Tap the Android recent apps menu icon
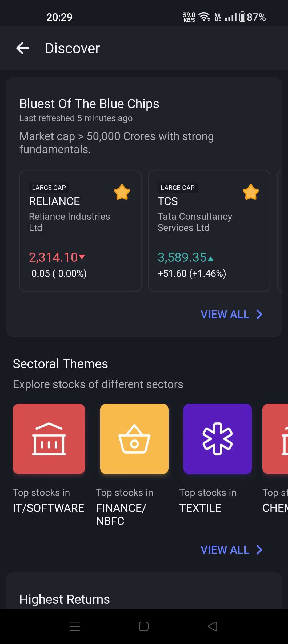This screenshot has width=288, height=644. point(75,626)
